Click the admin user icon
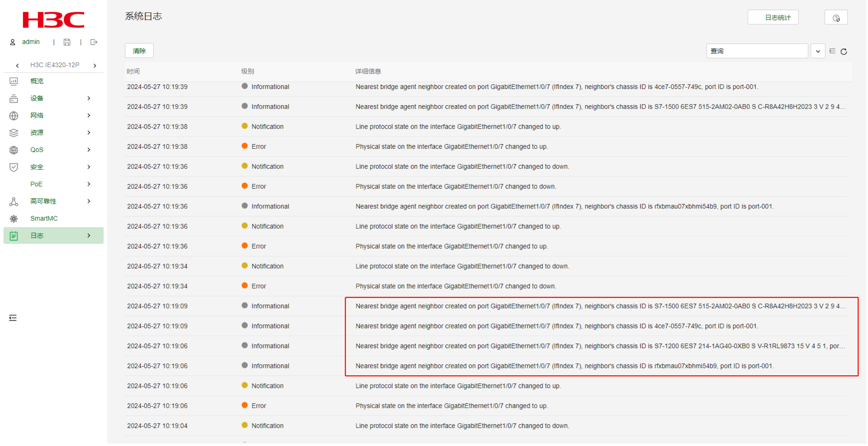Viewport: 868px width, 446px height. [x=12, y=42]
